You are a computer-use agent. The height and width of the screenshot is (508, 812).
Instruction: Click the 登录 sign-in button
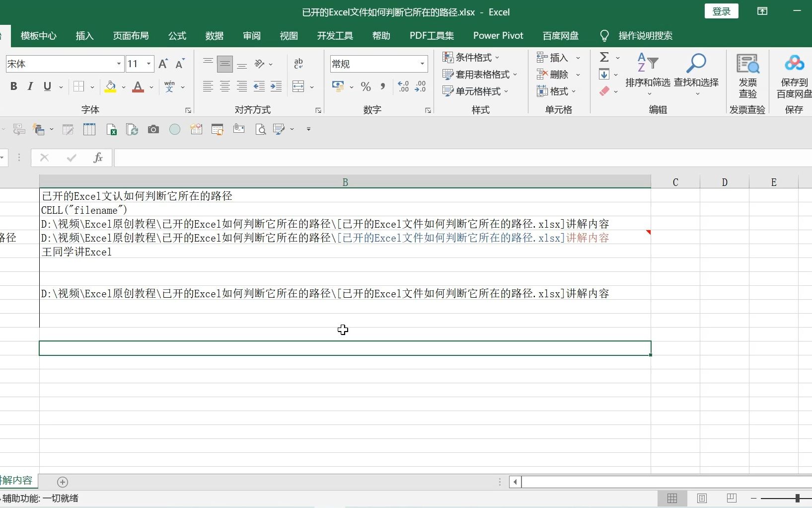721,11
